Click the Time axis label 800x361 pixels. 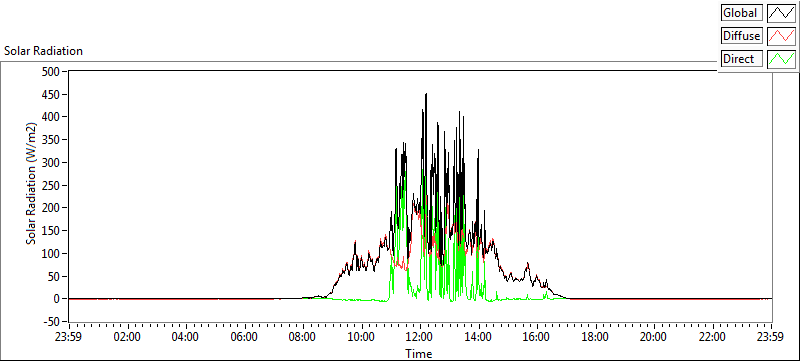(x=419, y=353)
